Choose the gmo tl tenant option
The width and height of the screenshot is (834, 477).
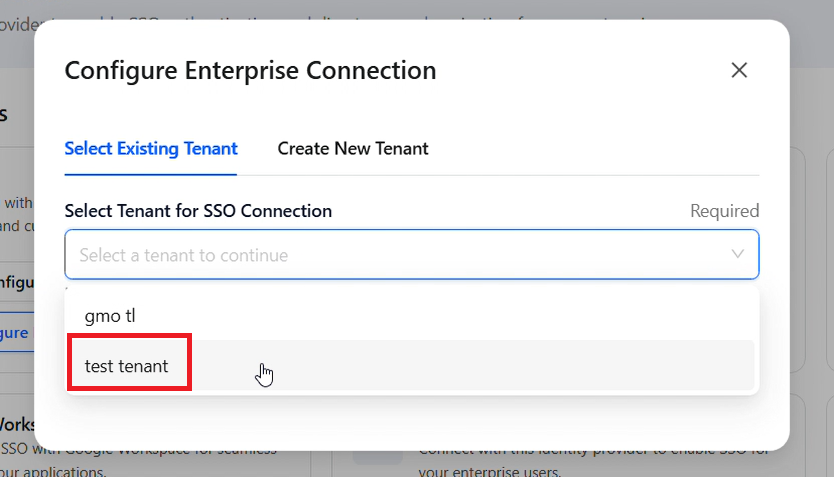pos(412,315)
